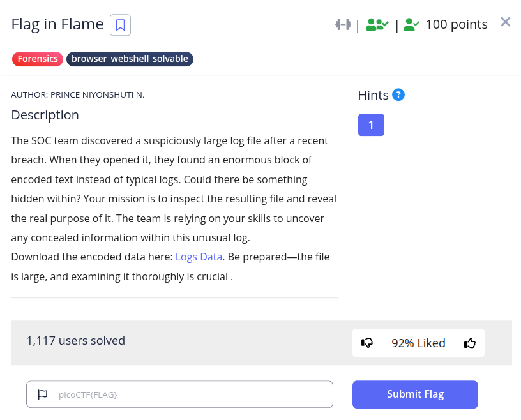Close the challenge dialog
Viewport: 521px width, 420px height.
pyautogui.click(x=505, y=22)
